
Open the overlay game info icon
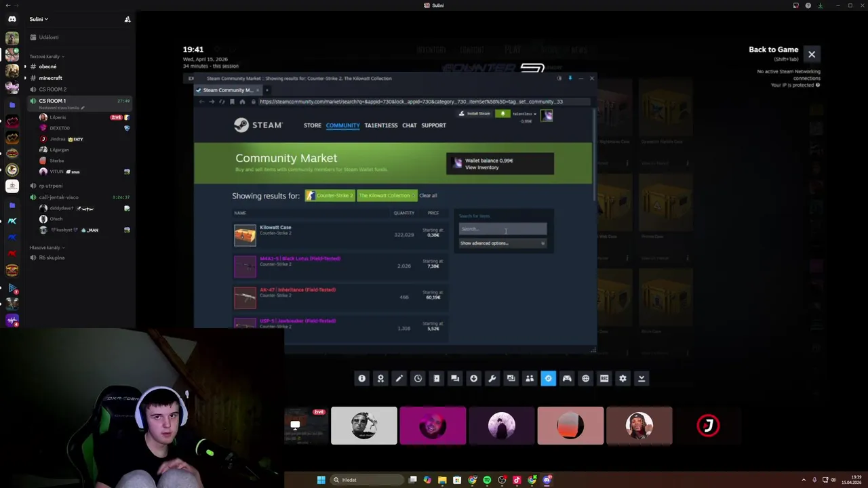[x=361, y=378]
